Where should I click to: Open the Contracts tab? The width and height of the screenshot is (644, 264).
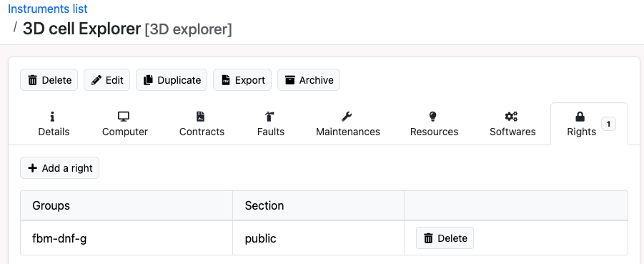(x=202, y=124)
